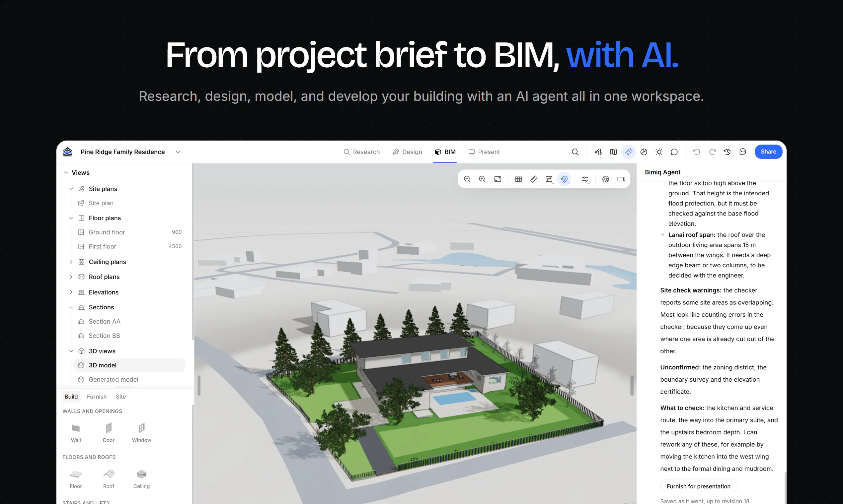Click the Furnish for presentation button
Image resolution: width=843 pixels, height=504 pixels.
tap(698, 486)
